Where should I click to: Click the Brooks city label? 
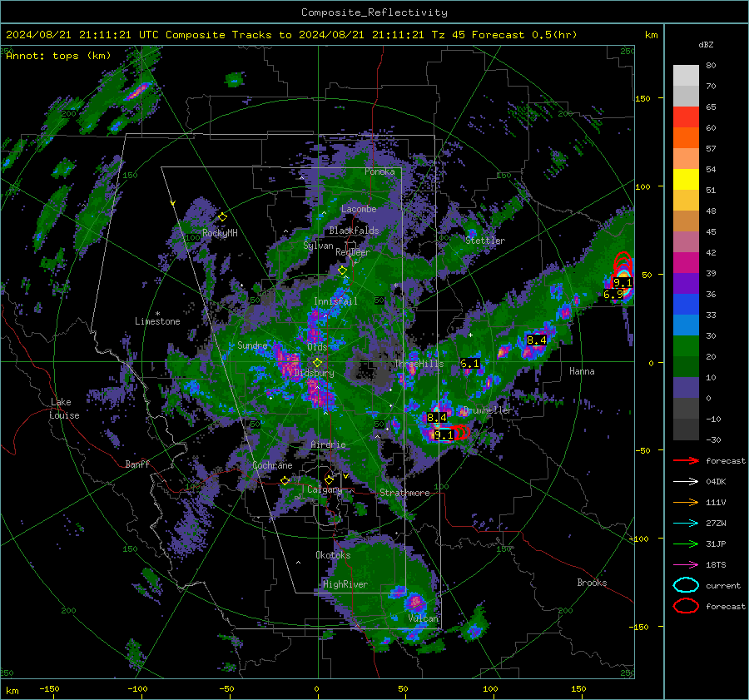coord(592,583)
